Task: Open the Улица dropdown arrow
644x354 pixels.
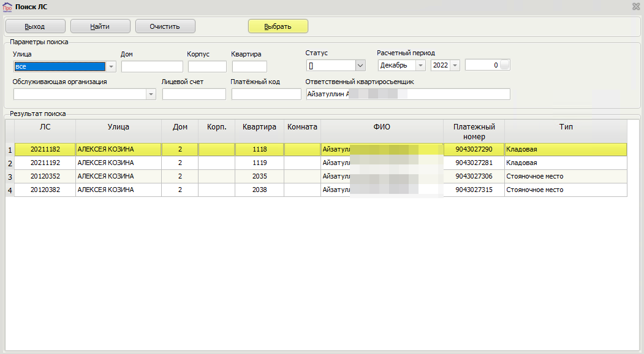Action: (111, 67)
